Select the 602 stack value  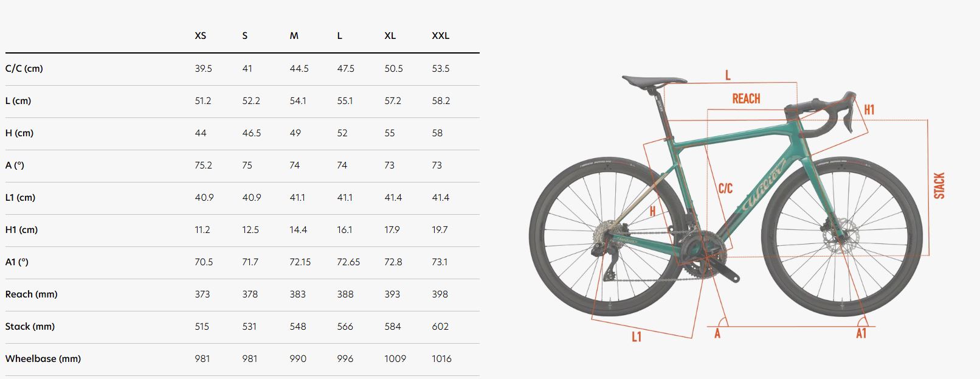click(440, 327)
